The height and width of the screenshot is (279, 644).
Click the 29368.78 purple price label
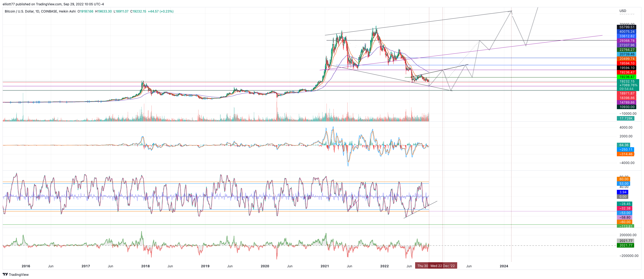pyautogui.click(x=626, y=41)
